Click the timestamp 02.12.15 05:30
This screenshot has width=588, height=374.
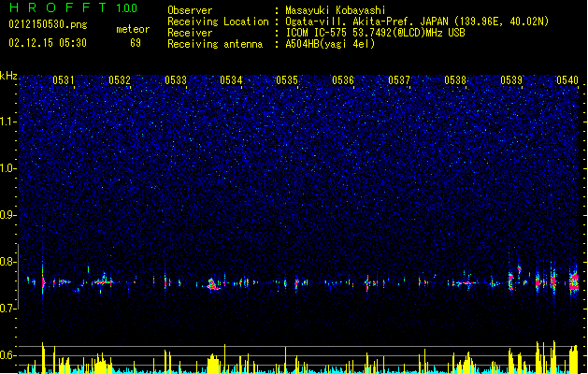[x=48, y=43]
